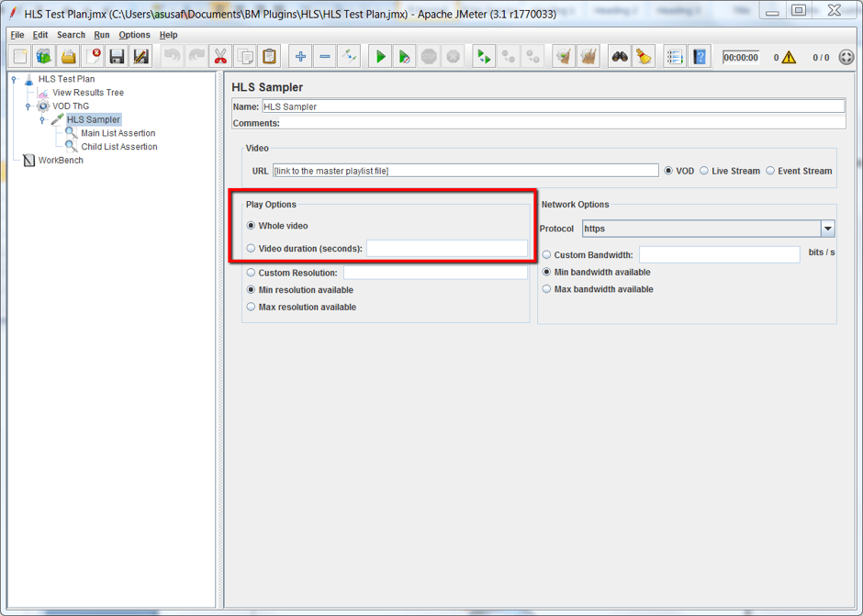Click the Video duration seconds input box
This screenshot has height=616, width=863.
point(447,248)
